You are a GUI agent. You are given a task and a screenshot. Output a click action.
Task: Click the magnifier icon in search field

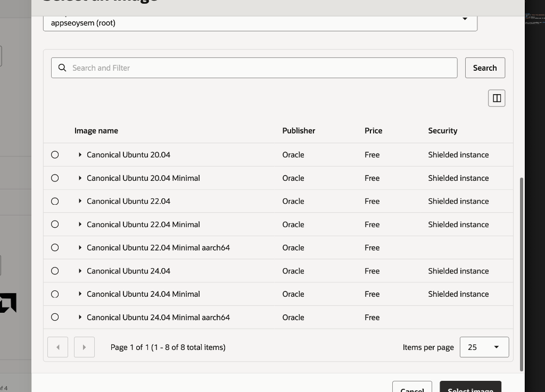62,68
